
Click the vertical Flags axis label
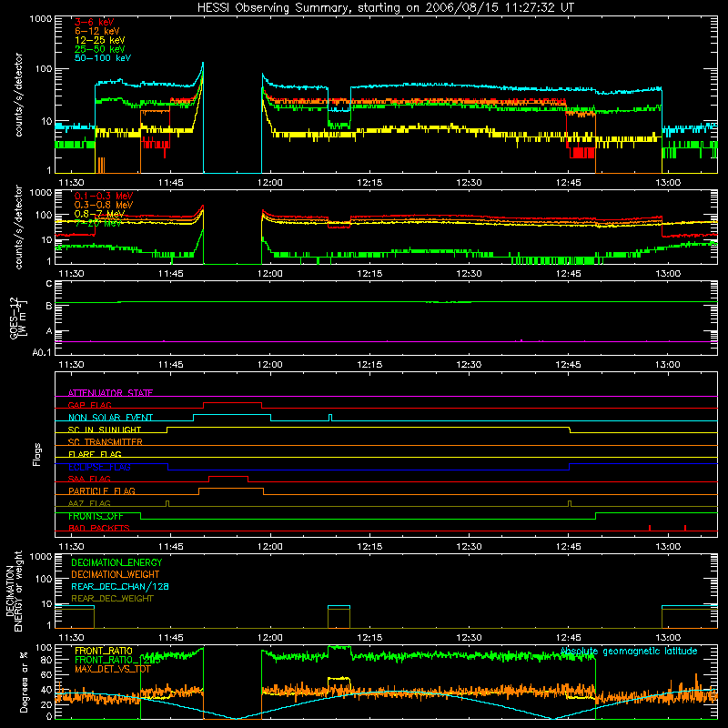[37, 454]
